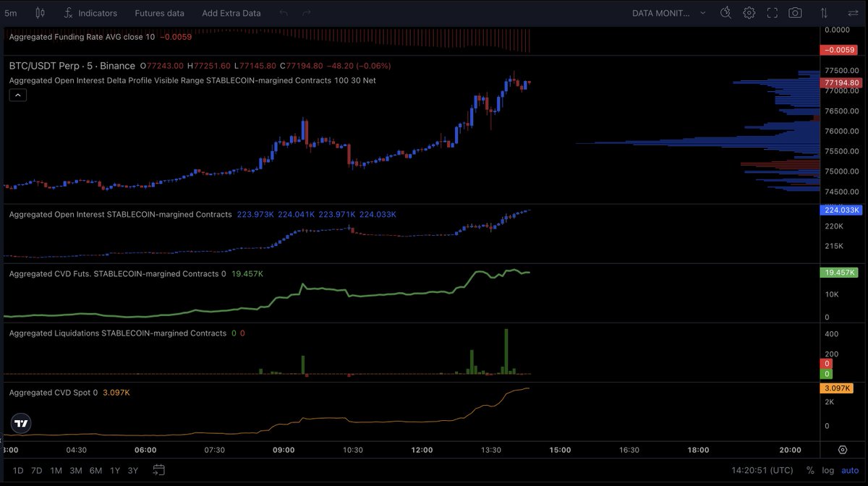Click the blue 224.033K open interest label
Viewport: 868px width, 486px height.
pos(841,210)
